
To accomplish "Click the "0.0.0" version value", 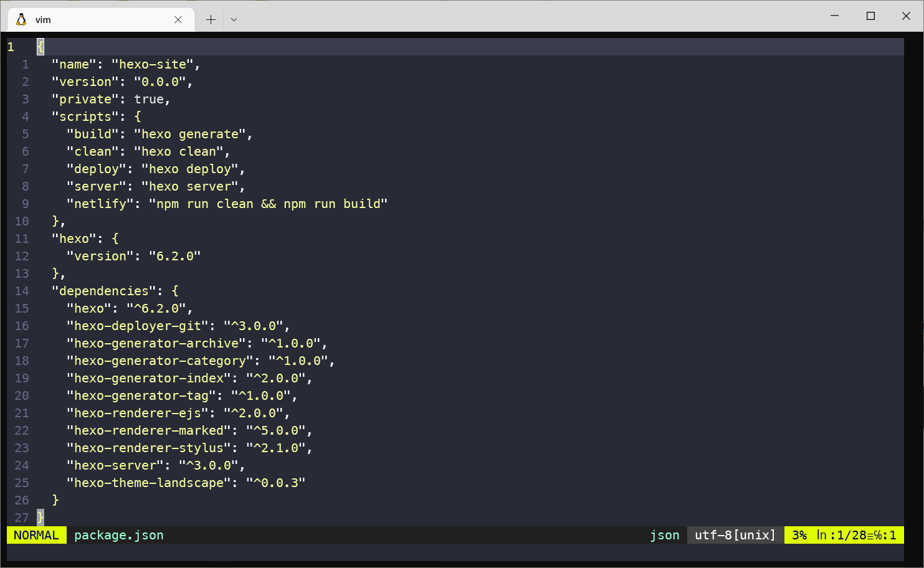I will tap(160, 82).
